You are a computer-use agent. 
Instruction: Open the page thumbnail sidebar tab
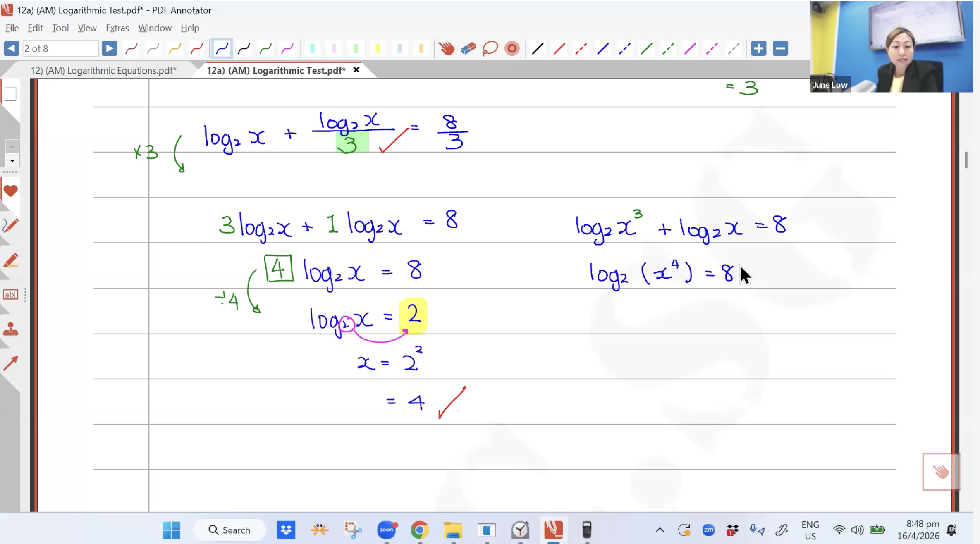(x=10, y=94)
